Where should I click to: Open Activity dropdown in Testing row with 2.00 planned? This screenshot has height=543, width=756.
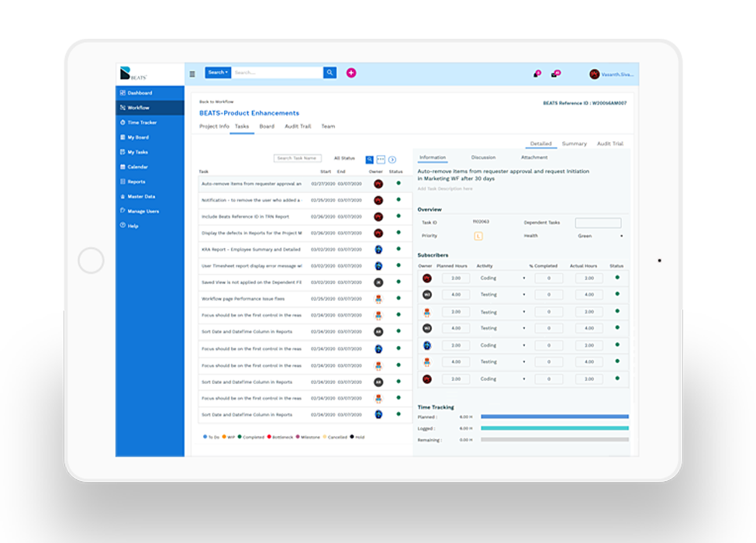pyautogui.click(x=502, y=312)
